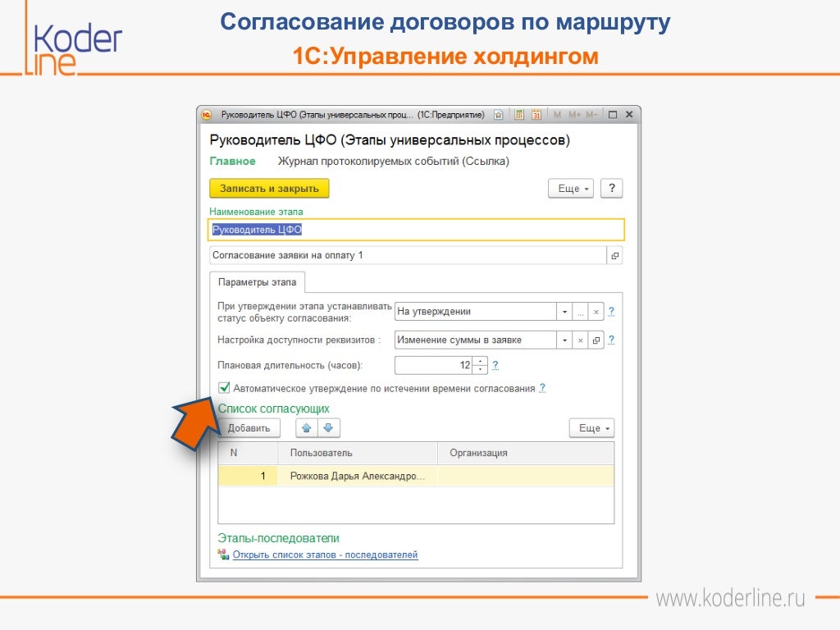The width and height of the screenshot is (840, 630).
Task: Open the Еще menu of Список согласующих
Action: click(591, 428)
